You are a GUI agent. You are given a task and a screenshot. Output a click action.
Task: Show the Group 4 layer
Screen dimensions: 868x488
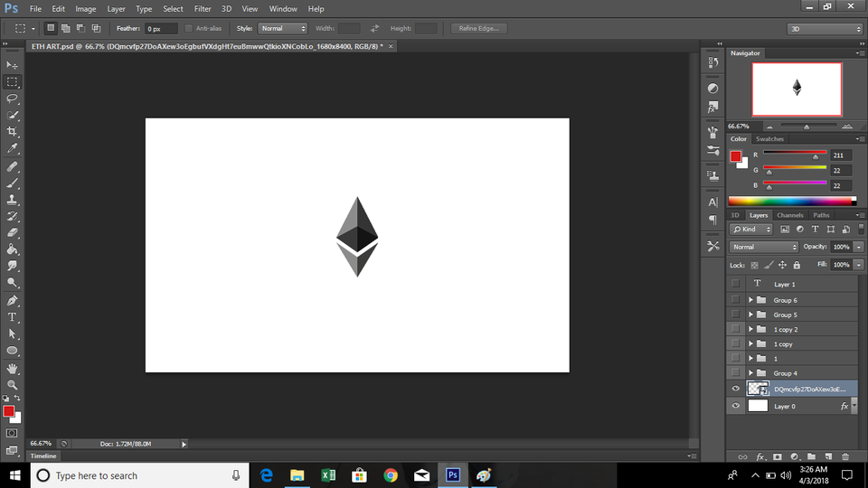click(735, 372)
